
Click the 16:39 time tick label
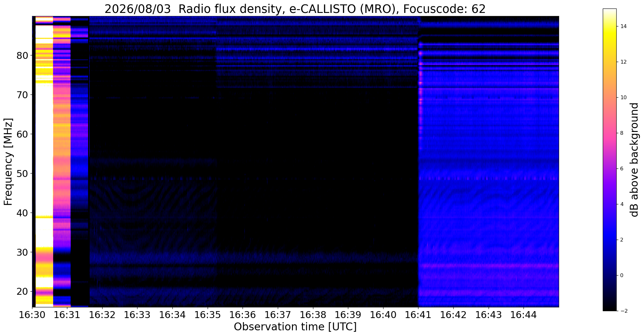[348, 315]
